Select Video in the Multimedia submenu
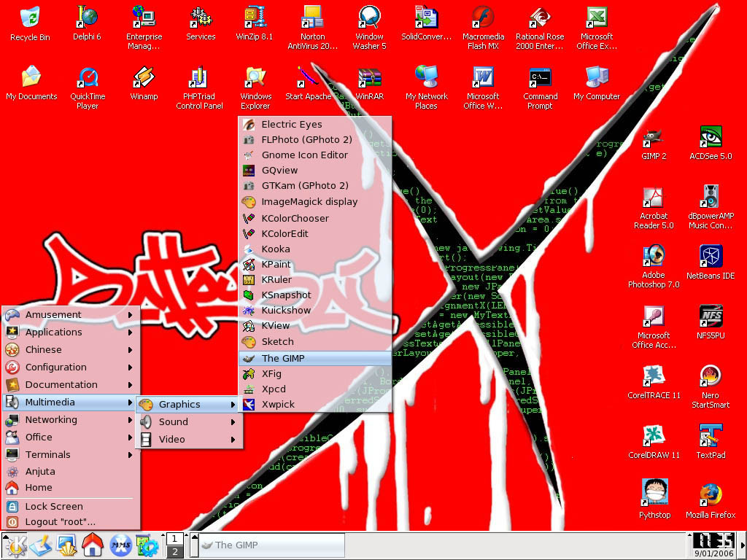Viewport: 747px width, 560px height. coord(189,439)
